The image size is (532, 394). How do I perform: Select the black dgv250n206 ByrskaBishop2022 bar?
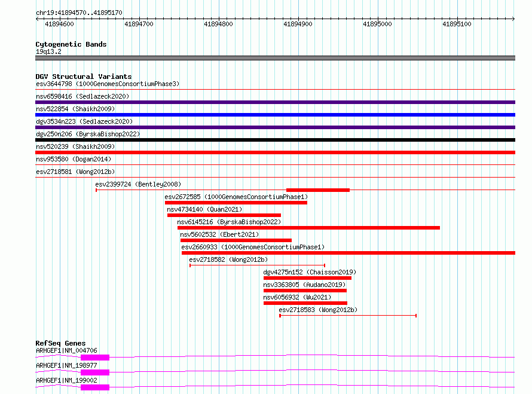click(275, 140)
